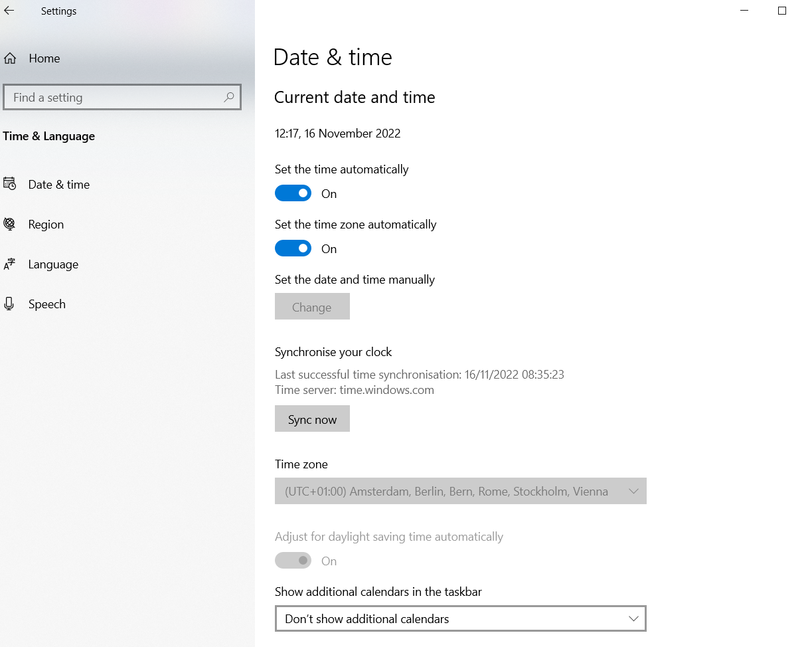812x647 pixels.
Task: Click the Sync now button
Action: (312, 419)
